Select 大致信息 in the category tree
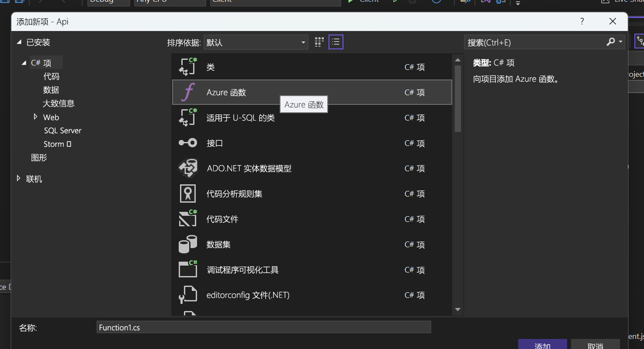644x349 pixels. 59,104
